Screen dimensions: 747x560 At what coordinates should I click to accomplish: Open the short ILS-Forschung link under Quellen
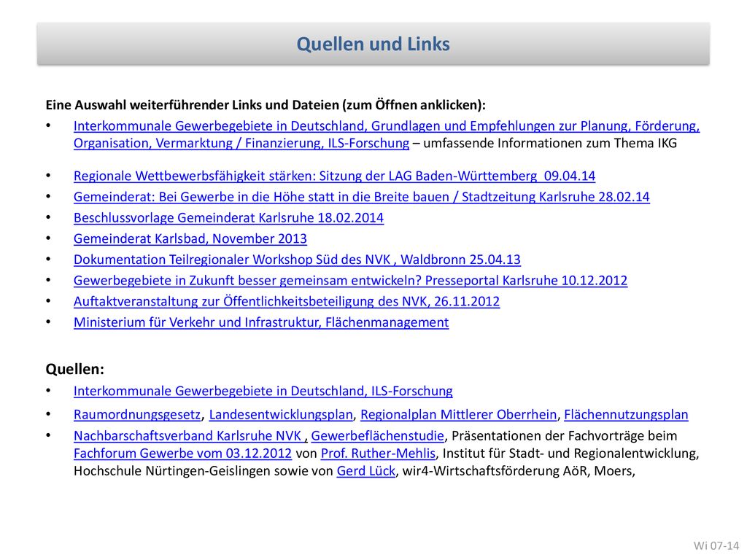(x=263, y=391)
